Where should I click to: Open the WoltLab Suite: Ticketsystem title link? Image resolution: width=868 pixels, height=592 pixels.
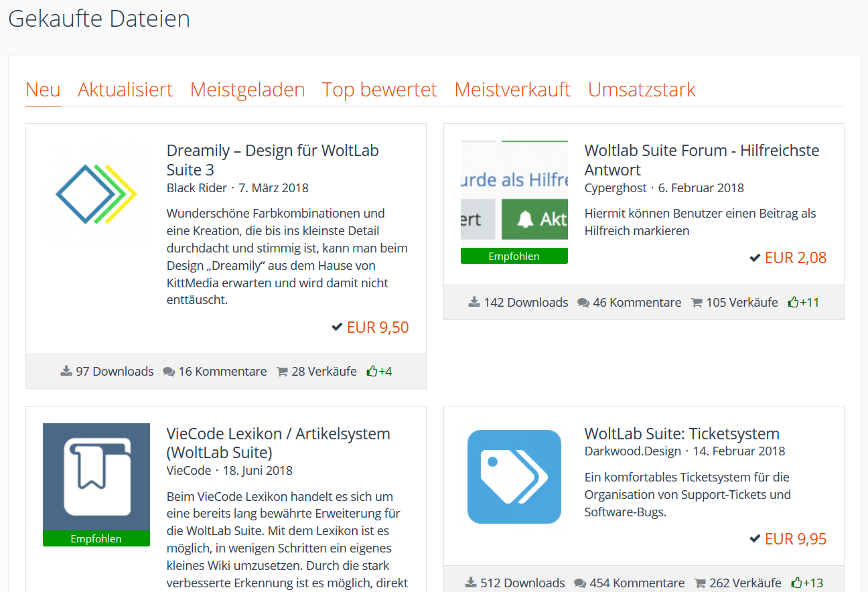point(682,433)
